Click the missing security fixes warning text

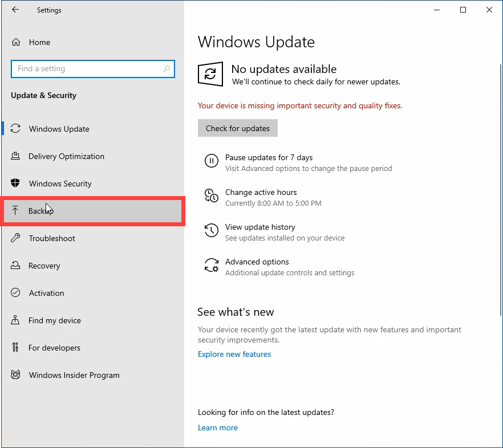coord(300,105)
